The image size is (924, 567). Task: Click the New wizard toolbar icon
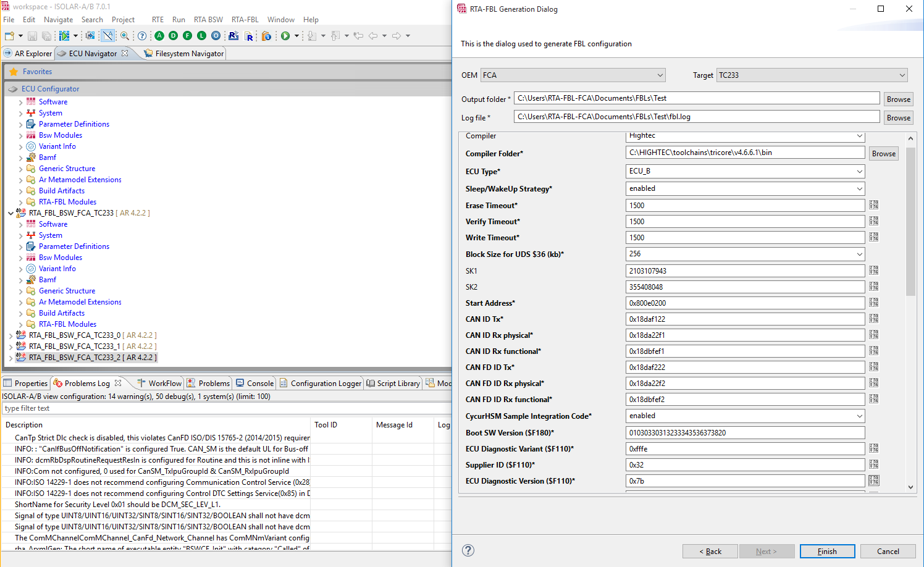9,36
